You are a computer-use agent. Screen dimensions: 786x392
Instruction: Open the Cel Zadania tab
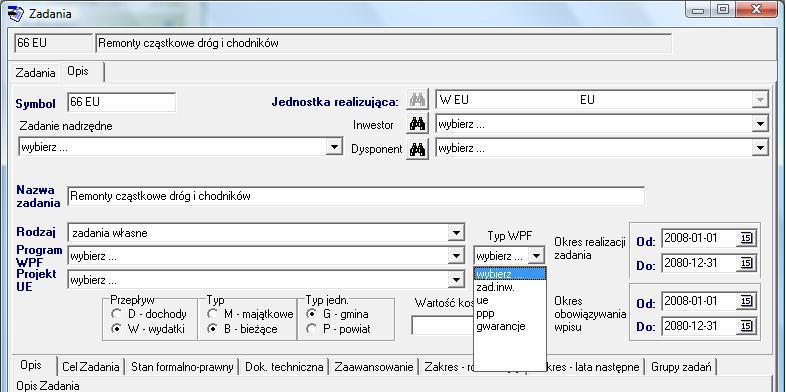click(90, 367)
